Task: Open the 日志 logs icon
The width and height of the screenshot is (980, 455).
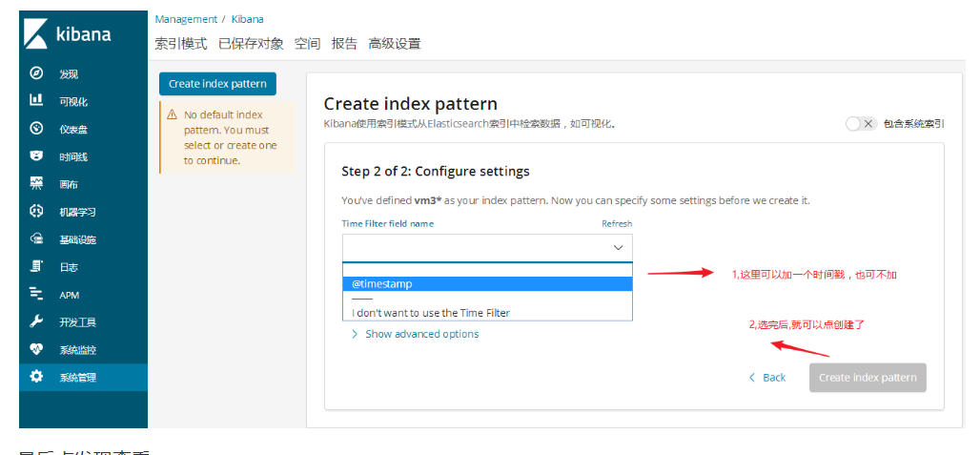Action: click(x=36, y=267)
